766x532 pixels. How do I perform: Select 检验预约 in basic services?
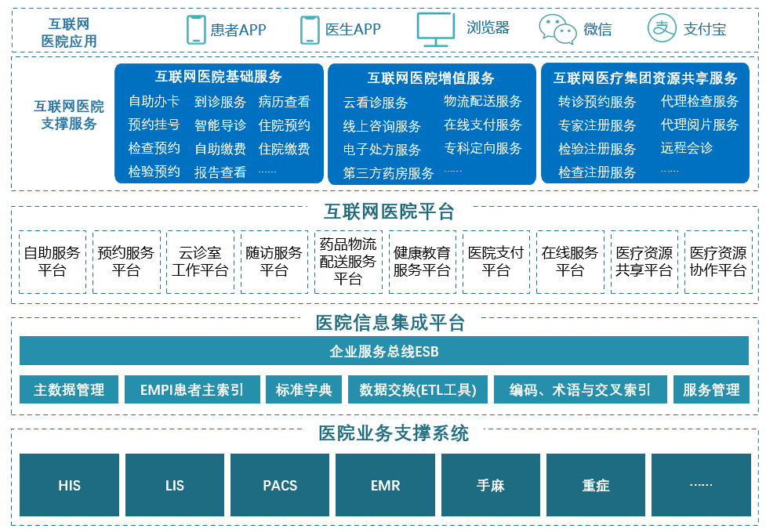click(x=154, y=172)
